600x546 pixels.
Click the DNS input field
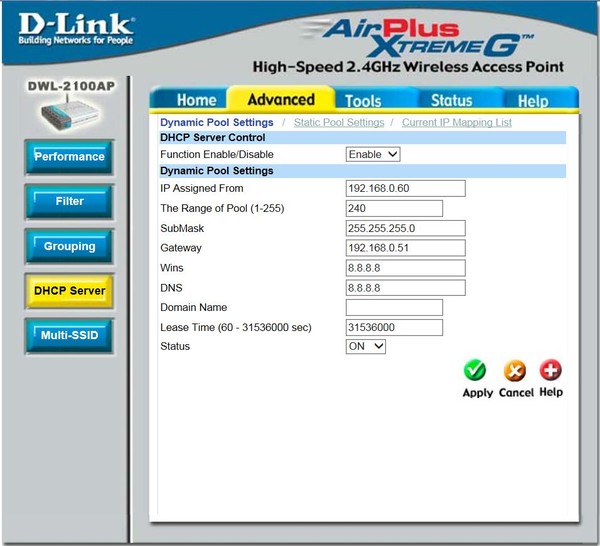coord(406,288)
